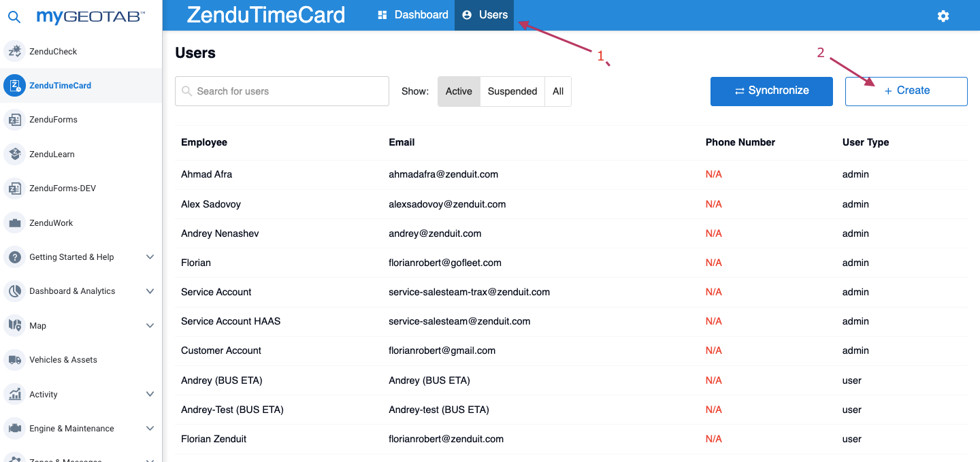
Task: Click the ZenduForms sidebar icon
Action: [x=14, y=120]
